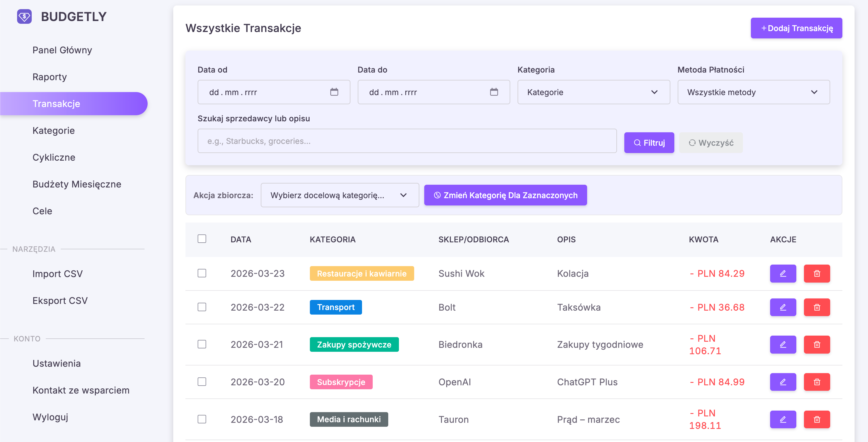868x442 pixels.
Task: Open the Data do calendar picker icon
Action: (494, 92)
